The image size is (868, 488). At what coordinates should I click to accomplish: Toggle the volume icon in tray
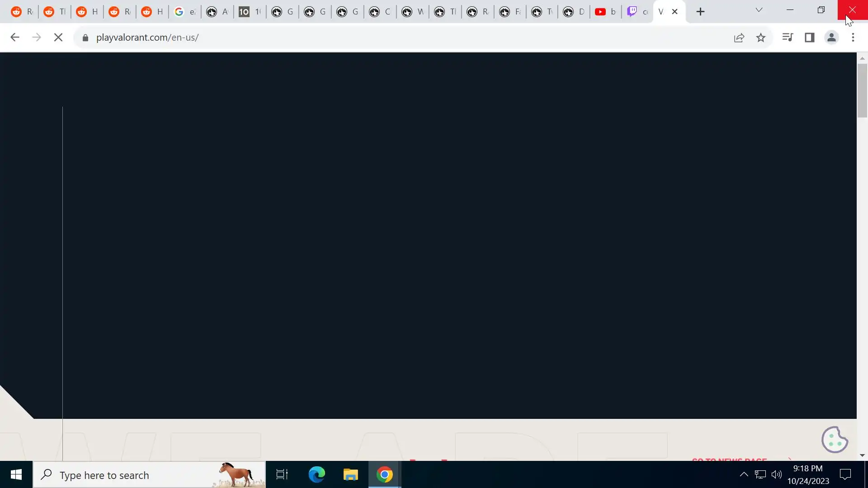pyautogui.click(x=777, y=474)
